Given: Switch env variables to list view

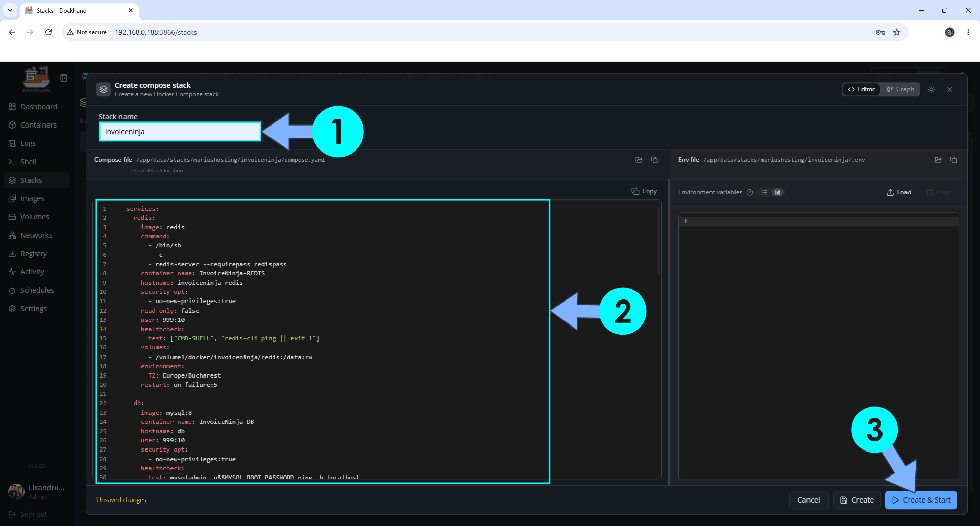Looking at the screenshot, I should 765,192.
